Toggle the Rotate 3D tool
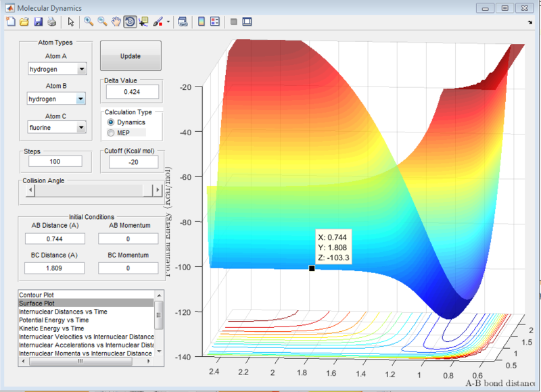 point(130,22)
